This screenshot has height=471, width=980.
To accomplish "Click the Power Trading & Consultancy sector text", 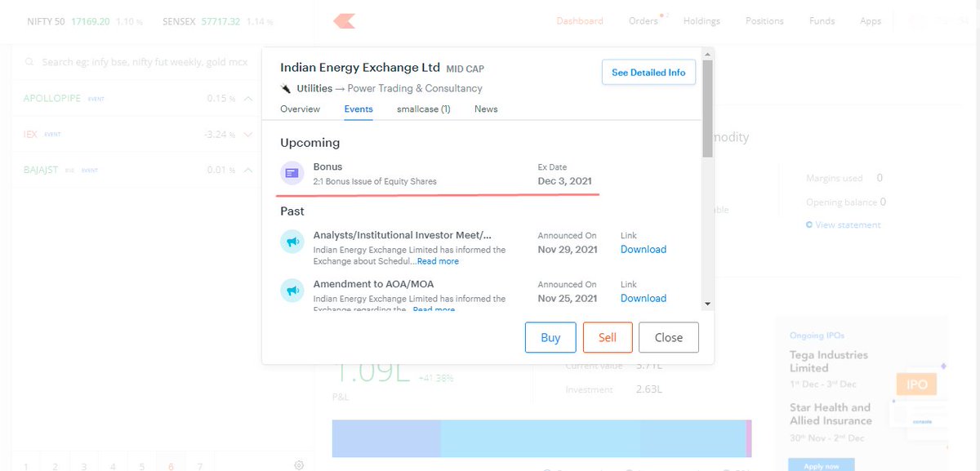I will 413,88.
